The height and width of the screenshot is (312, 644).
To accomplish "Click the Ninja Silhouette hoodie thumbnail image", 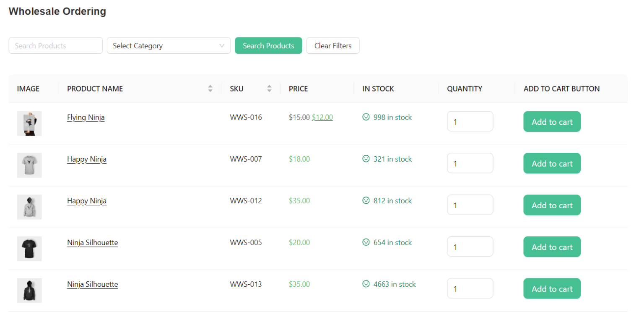I will point(29,290).
